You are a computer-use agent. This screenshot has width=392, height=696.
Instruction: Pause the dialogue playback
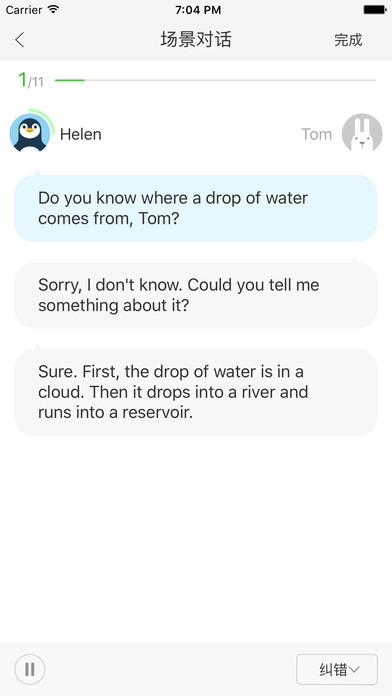tap(30, 669)
